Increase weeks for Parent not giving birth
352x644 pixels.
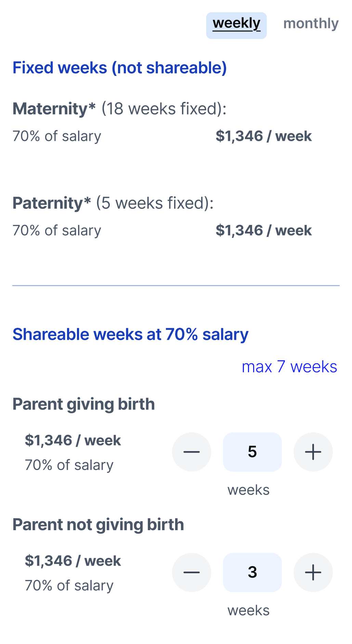[313, 572]
